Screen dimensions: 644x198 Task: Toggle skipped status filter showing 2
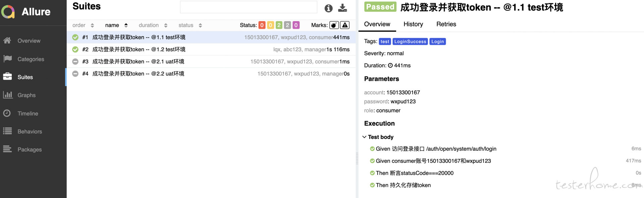pos(287,25)
